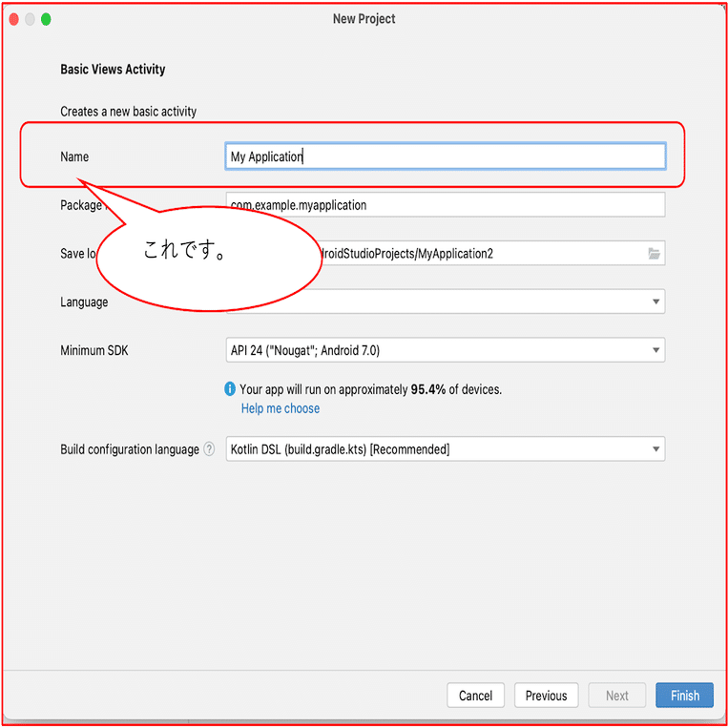Image resolution: width=728 pixels, height=728 pixels.
Task: Click the blue info icon near device percentage
Action: click(230, 388)
